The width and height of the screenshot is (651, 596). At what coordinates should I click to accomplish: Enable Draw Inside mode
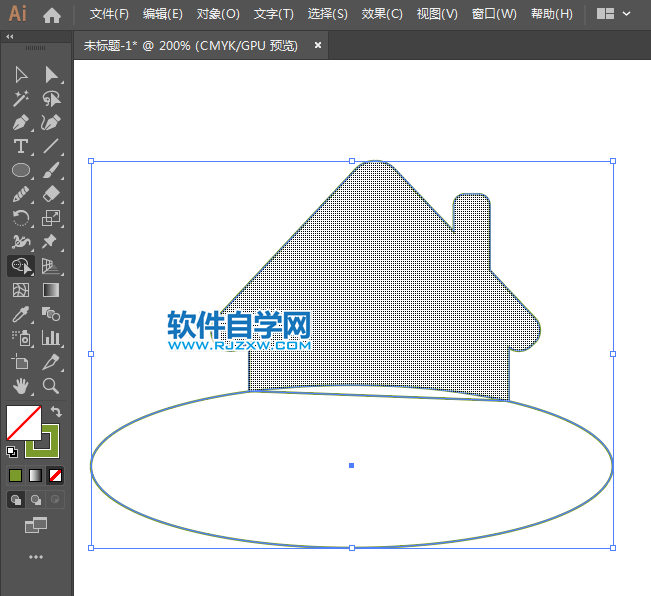click(55, 499)
